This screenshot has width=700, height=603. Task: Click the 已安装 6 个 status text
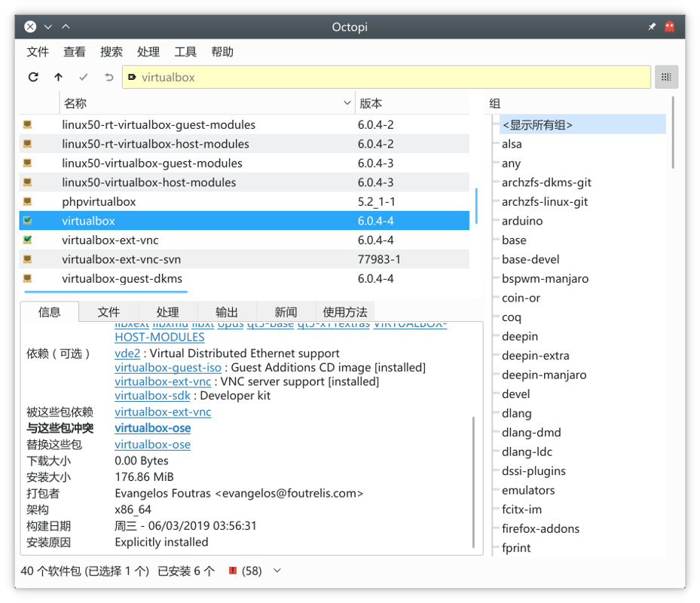tap(186, 571)
